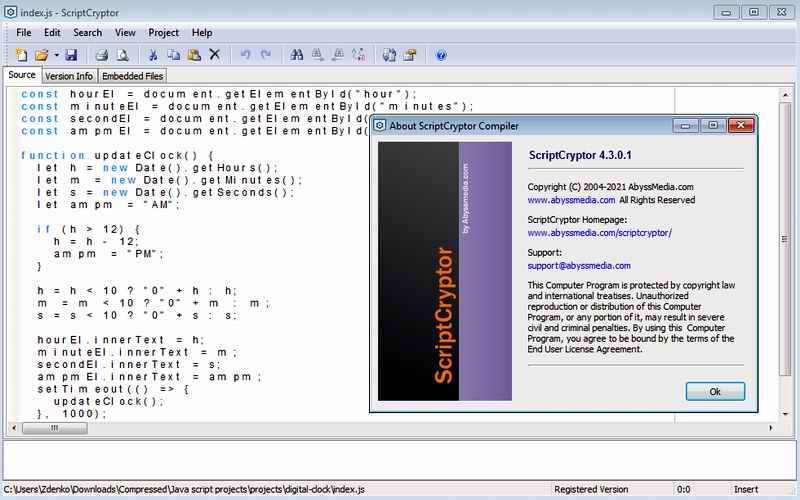
Task: Open the www.abyssmedia.com/scriptcryptor/ homepage link
Action: pyautogui.click(x=599, y=232)
